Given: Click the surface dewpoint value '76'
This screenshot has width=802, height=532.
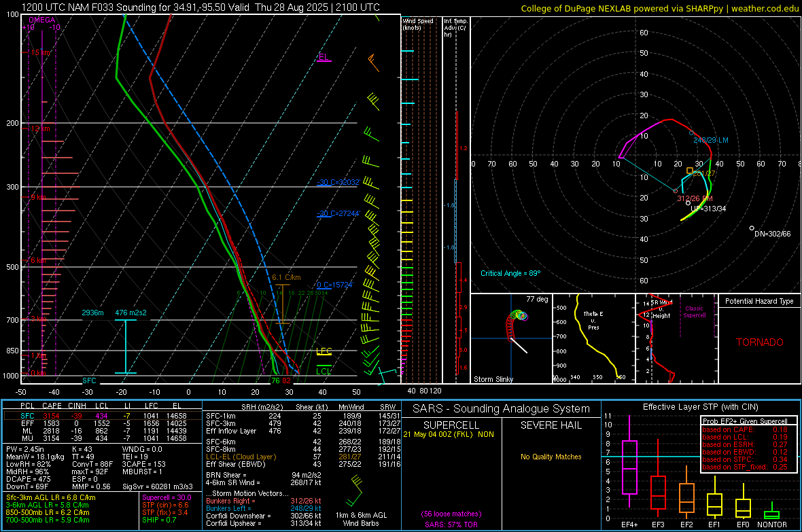Looking at the screenshot, I should click(275, 380).
